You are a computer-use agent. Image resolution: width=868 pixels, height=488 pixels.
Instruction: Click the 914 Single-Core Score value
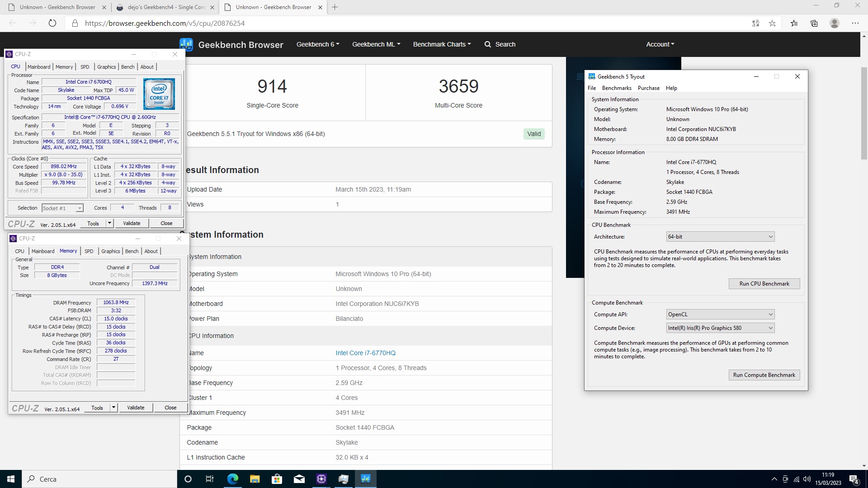pyautogui.click(x=272, y=86)
